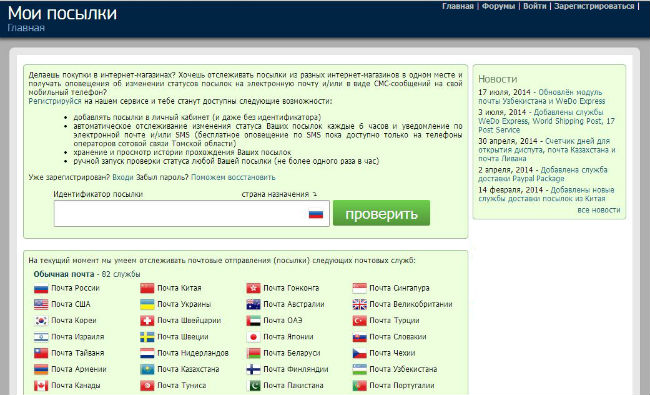Click the Kazakhstan flag icon
650x395 pixels.
coord(147,369)
